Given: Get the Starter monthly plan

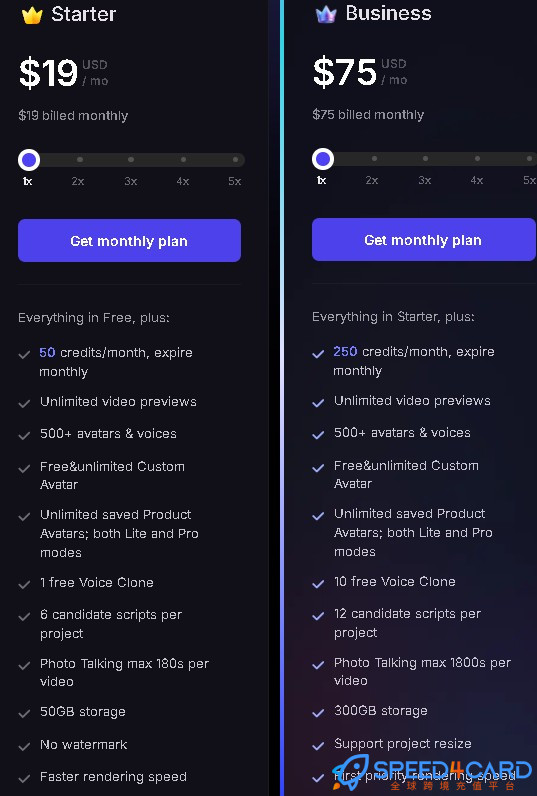Looking at the screenshot, I should 129,241.
